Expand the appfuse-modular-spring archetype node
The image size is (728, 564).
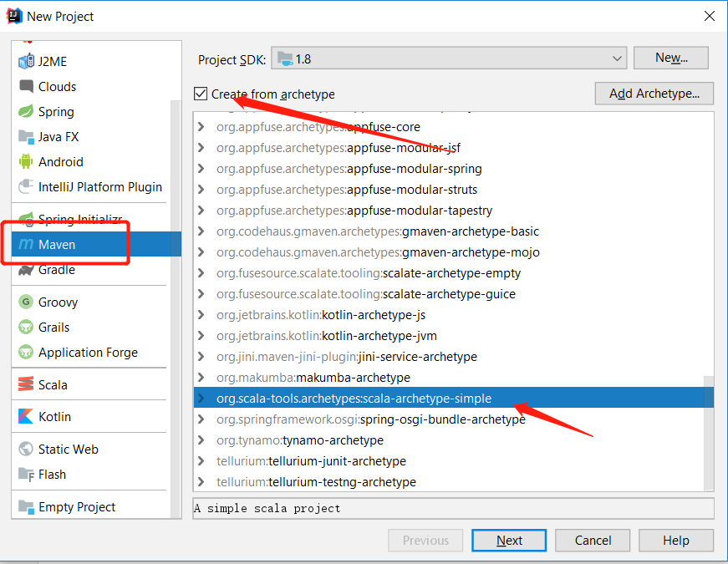point(201,169)
